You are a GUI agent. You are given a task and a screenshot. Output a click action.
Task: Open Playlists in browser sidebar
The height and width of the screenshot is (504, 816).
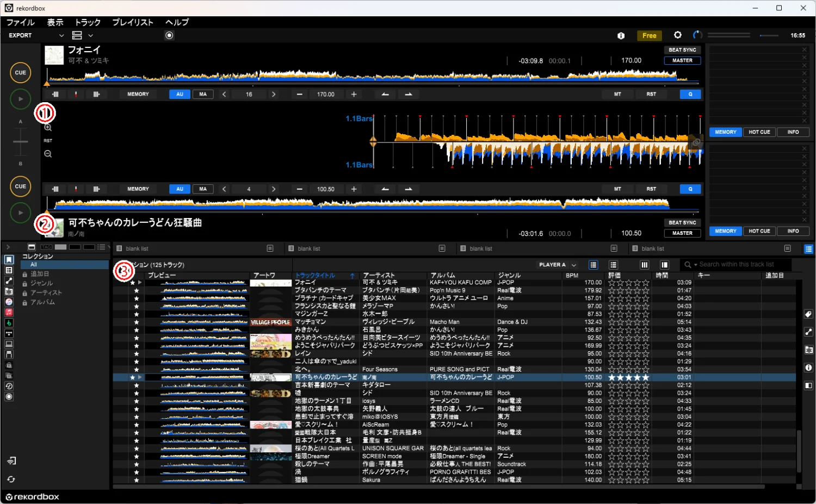click(x=9, y=270)
